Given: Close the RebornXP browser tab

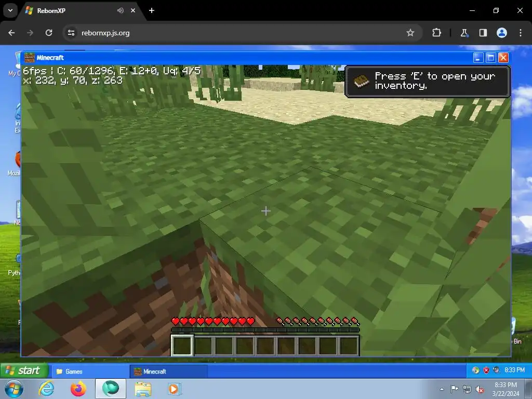Looking at the screenshot, I should [x=133, y=10].
